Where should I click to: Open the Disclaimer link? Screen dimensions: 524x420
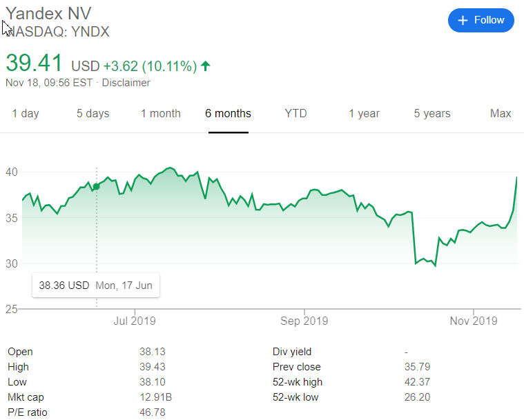(x=126, y=83)
